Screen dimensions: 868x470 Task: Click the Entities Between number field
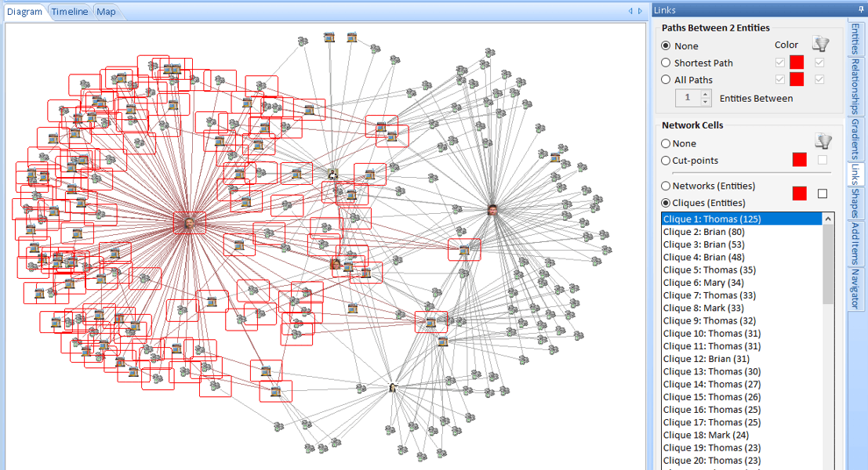coord(688,97)
